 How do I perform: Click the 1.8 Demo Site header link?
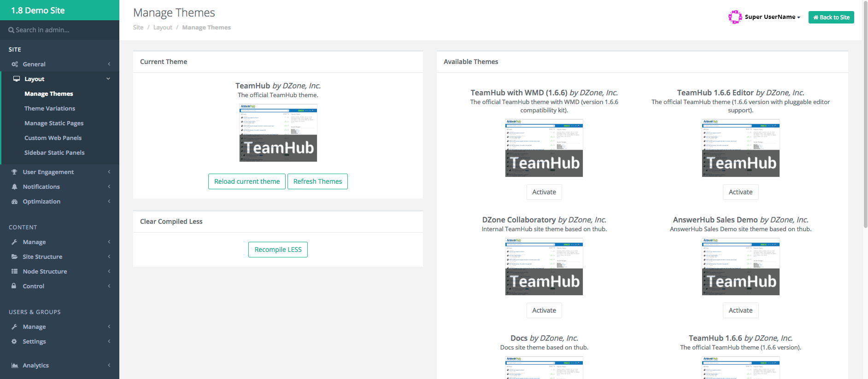pyautogui.click(x=38, y=10)
